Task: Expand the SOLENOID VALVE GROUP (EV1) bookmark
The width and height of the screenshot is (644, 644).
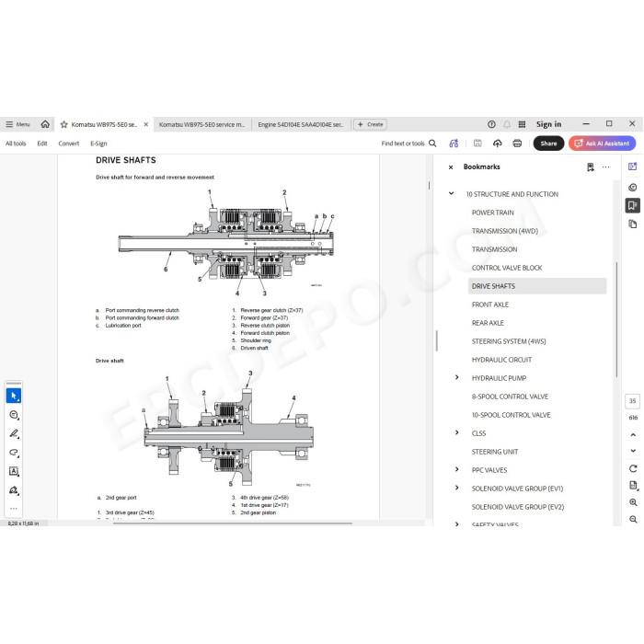Action: tap(456, 488)
